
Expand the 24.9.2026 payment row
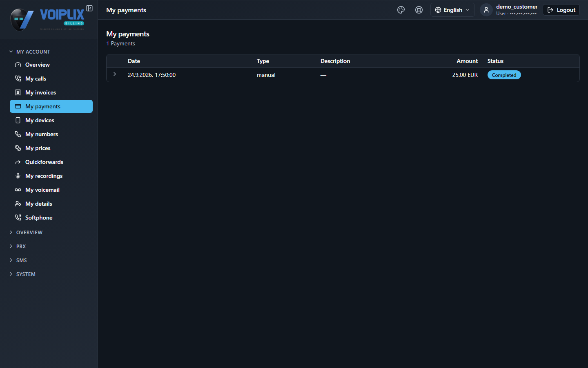tap(115, 74)
